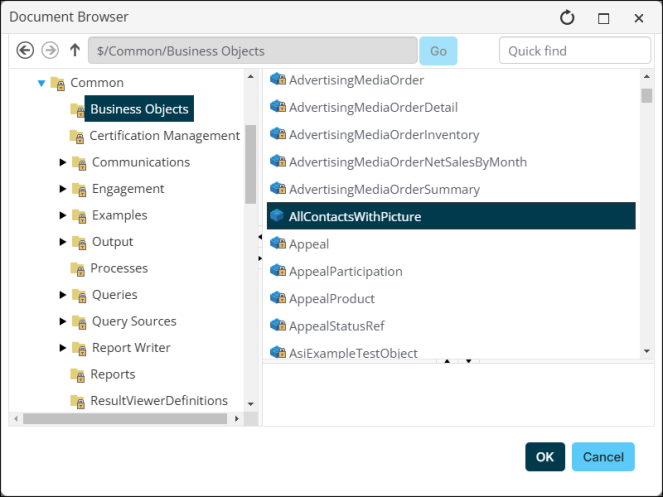This screenshot has width=663, height=497.
Task: Click the document list scroll down arrow
Action: (647, 351)
